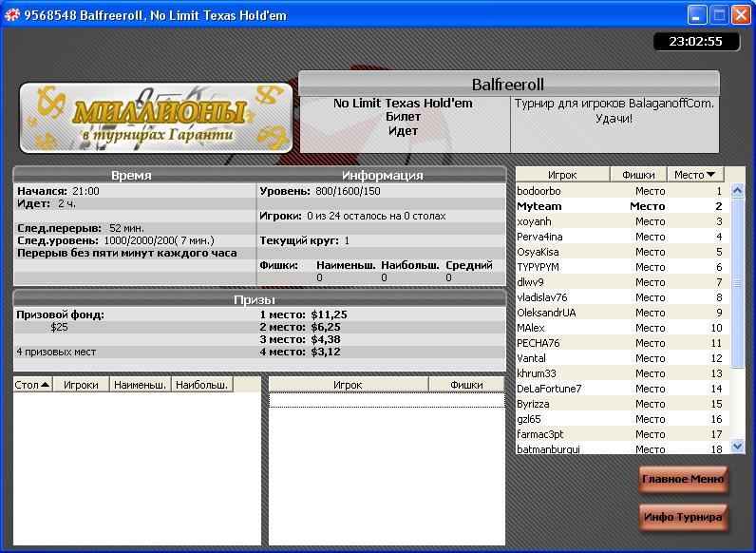Image resolution: width=756 pixels, height=553 pixels.
Task: Sort standings by Фишки column header
Action: coord(638,175)
